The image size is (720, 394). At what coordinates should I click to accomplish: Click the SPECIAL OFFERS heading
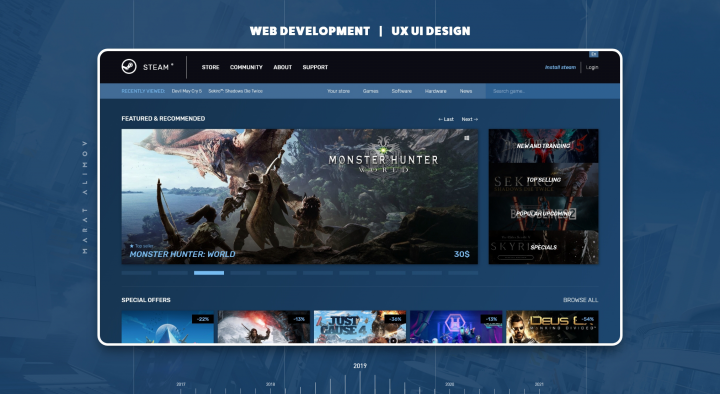coord(146,300)
